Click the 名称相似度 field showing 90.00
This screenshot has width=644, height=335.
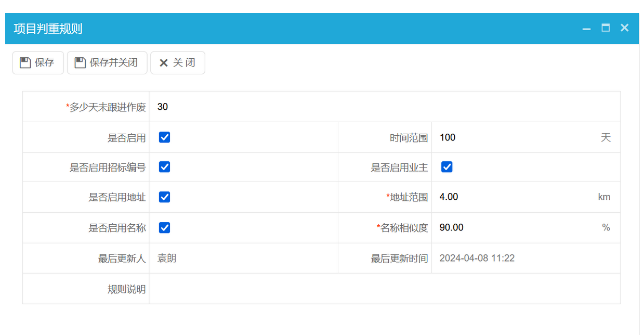coord(494,227)
